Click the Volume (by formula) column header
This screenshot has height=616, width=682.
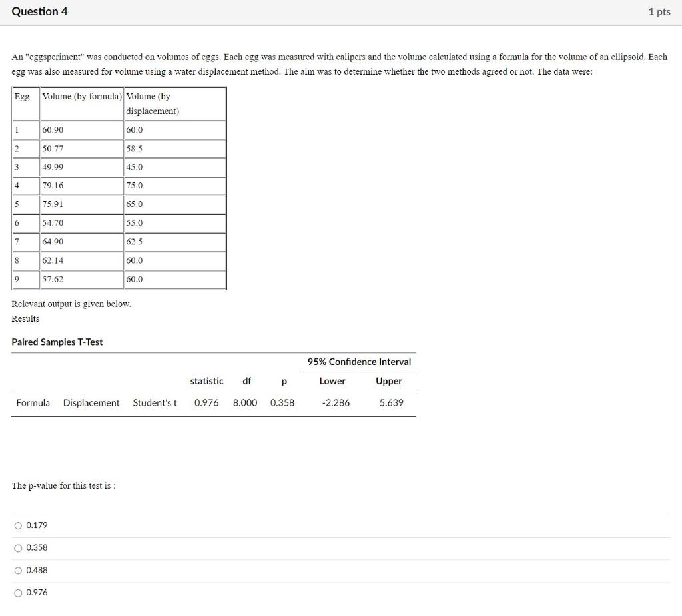coord(82,97)
